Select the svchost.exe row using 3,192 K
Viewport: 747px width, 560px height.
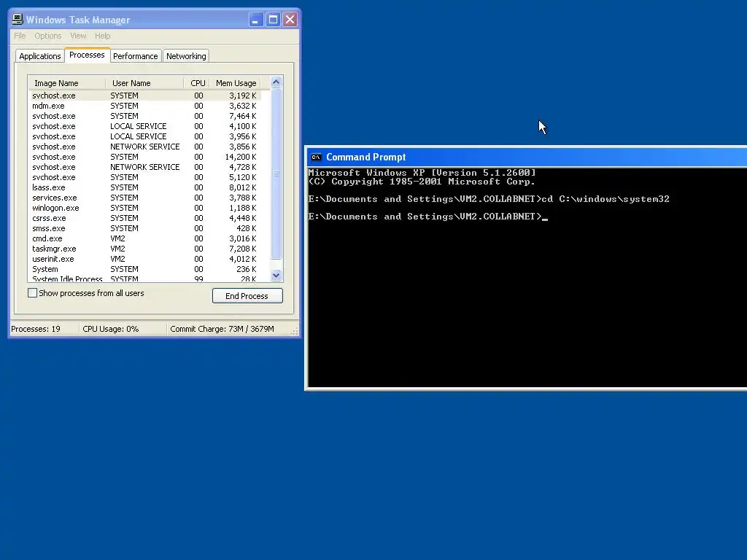point(145,96)
